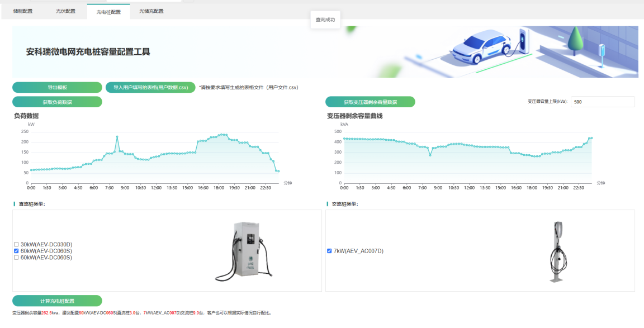Dismiss the 查询成功 notification

click(325, 19)
